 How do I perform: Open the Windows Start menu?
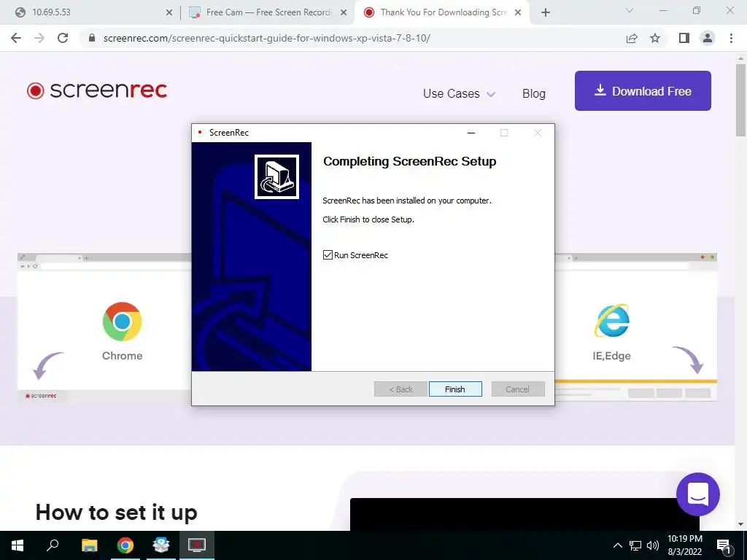pos(18,545)
